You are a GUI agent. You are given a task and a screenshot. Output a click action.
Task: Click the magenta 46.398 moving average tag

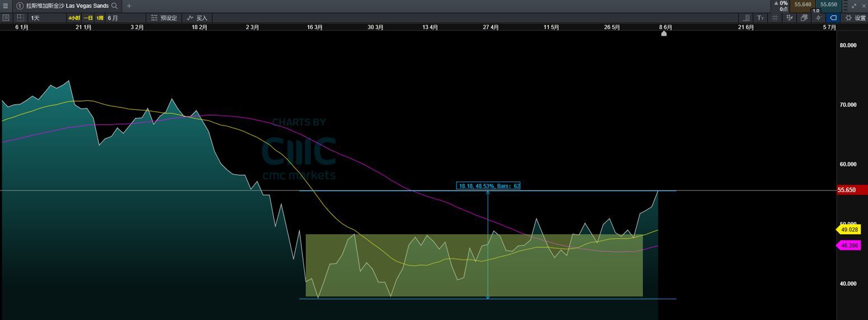[849, 245]
